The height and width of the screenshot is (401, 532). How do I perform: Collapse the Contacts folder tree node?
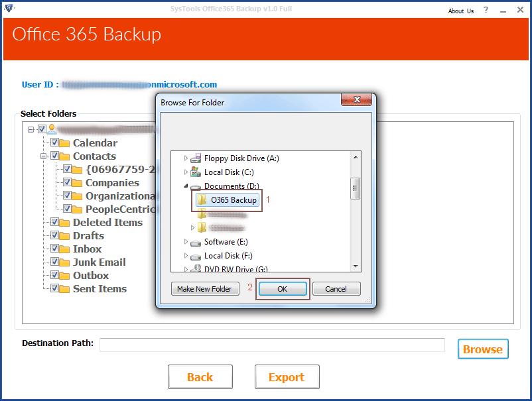(x=44, y=156)
